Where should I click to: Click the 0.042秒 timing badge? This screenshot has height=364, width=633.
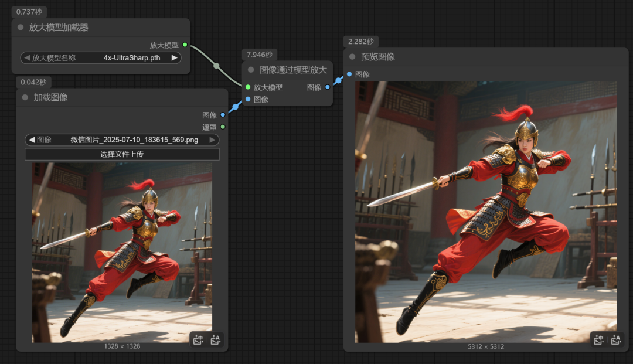[x=33, y=82]
